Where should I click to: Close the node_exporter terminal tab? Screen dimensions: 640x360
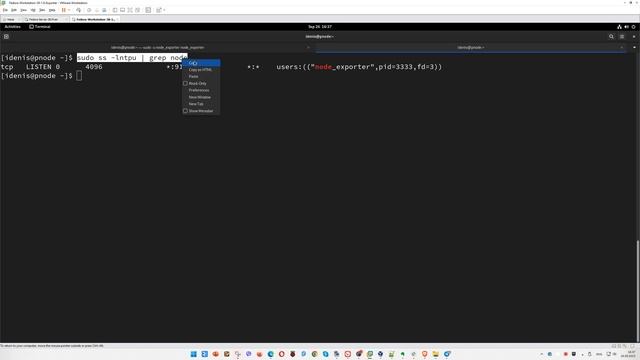click(x=308, y=47)
